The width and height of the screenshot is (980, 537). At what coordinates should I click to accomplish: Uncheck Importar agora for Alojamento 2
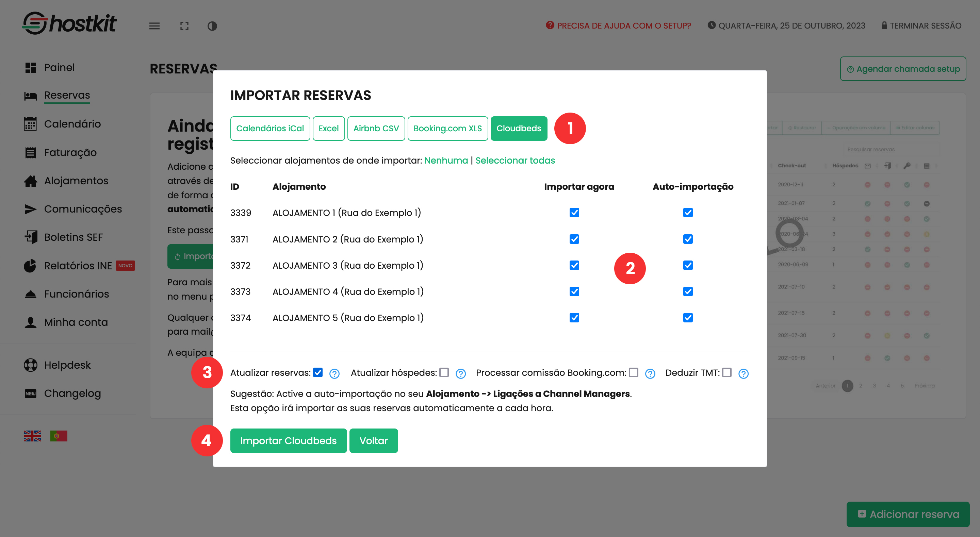(x=574, y=239)
